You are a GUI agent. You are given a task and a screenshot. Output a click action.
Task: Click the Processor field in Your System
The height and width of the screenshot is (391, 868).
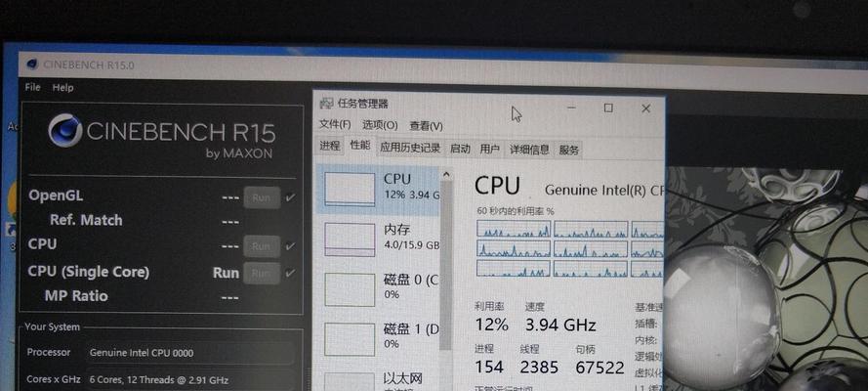tap(189, 353)
